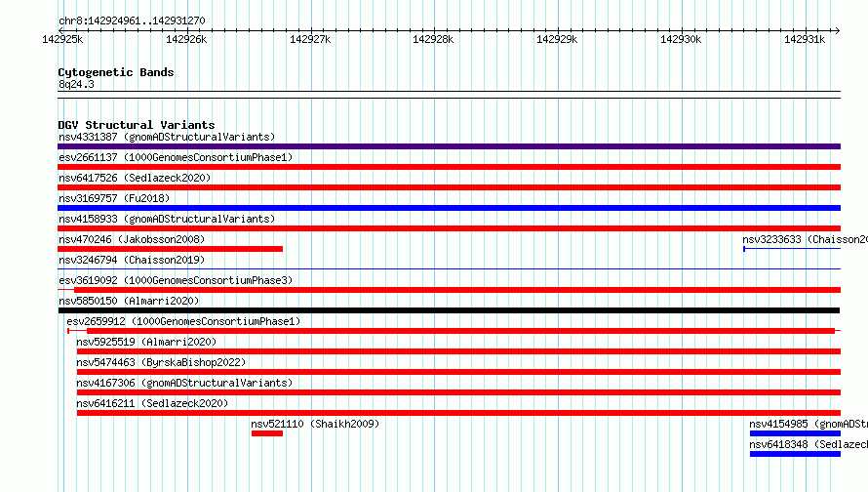Select the purple nsv4331387 variant bar
The height and width of the screenshot is (492, 868).
[449, 146]
